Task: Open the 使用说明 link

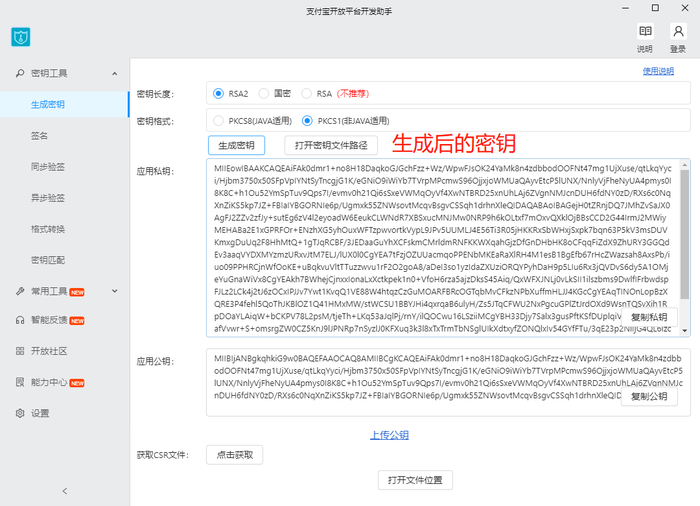Action: pyautogui.click(x=658, y=71)
